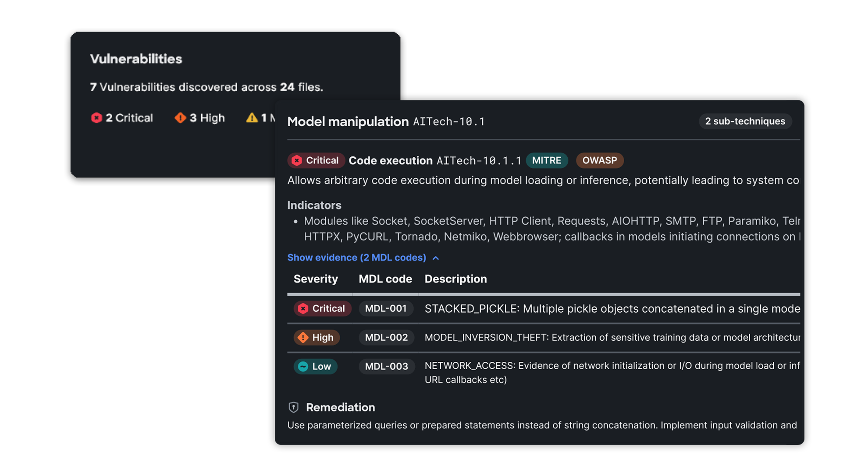The image size is (868, 473).
Task: Toggle the High filter badge showing 3 High
Action: [199, 117]
